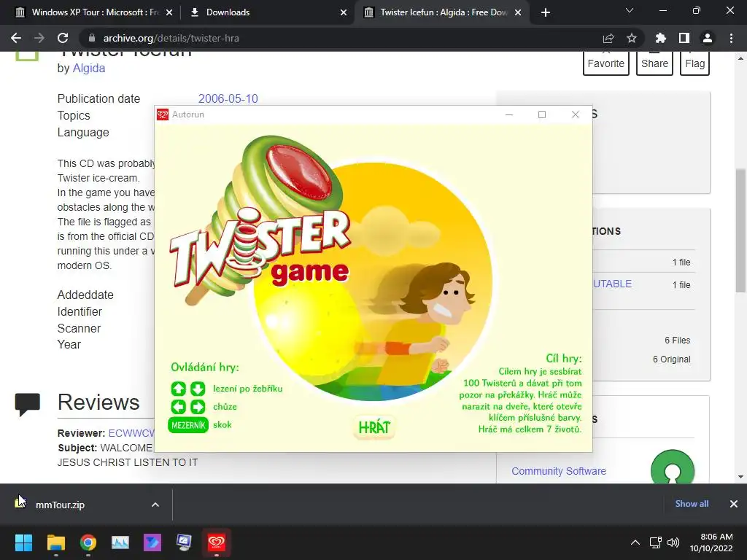This screenshot has width=747, height=560.
Task: Click the '6 Files' text in sidebar
Action: pyautogui.click(x=678, y=341)
